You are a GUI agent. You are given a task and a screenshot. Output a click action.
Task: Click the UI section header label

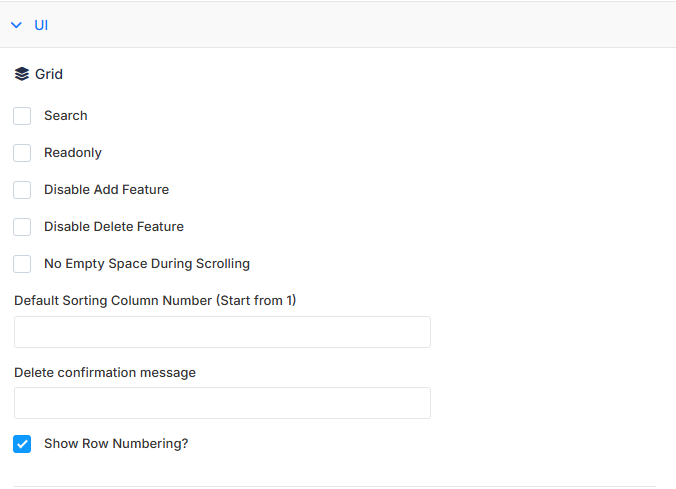pyautogui.click(x=41, y=25)
